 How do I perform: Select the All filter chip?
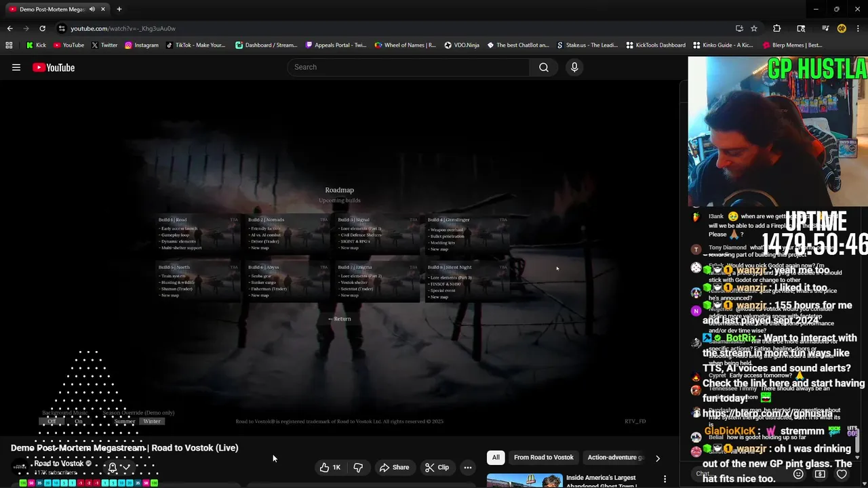pyautogui.click(x=496, y=457)
